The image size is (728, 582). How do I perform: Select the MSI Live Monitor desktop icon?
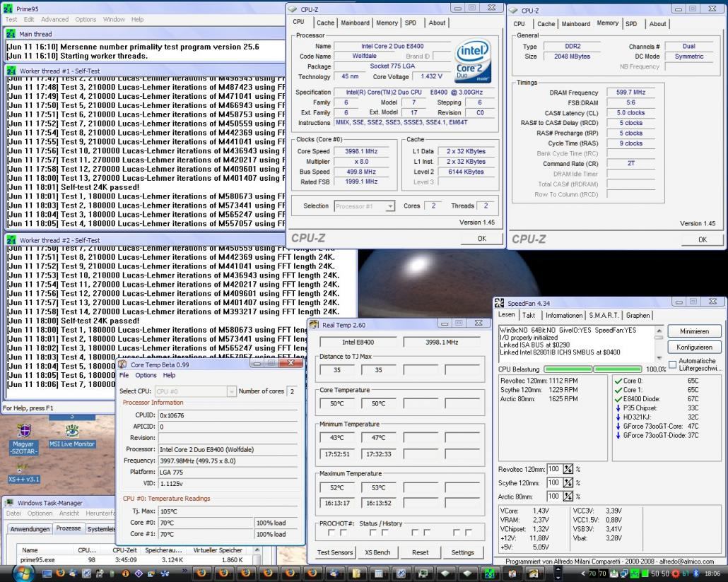pyautogui.click(x=71, y=436)
